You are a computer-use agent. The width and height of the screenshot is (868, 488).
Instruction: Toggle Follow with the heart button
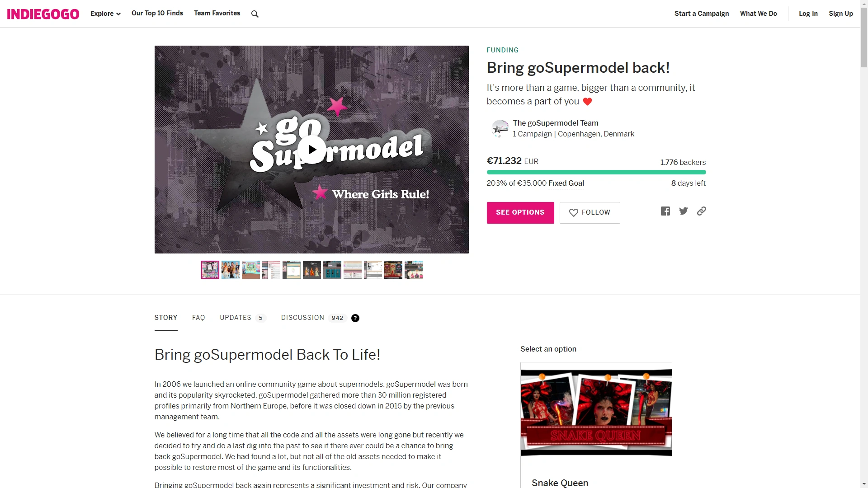pos(590,213)
